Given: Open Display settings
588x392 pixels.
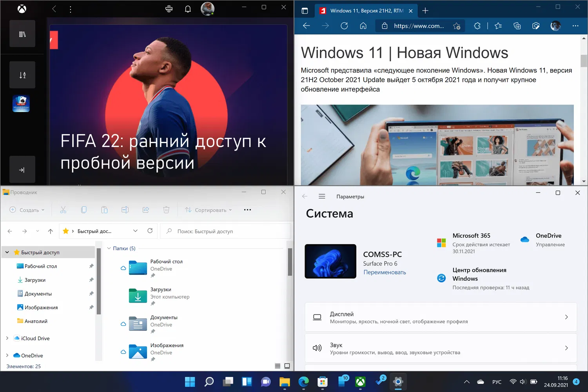Looking at the screenshot, I should pos(441,317).
